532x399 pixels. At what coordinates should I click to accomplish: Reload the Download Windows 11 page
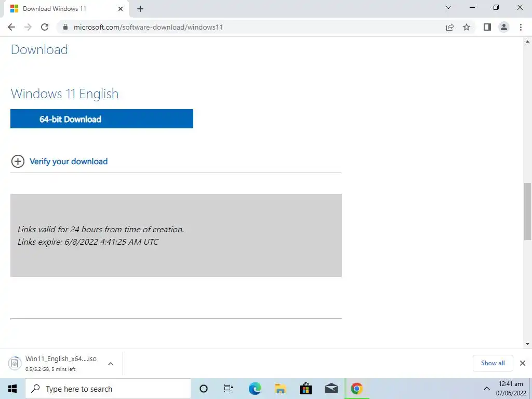click(x=45, y=27)
